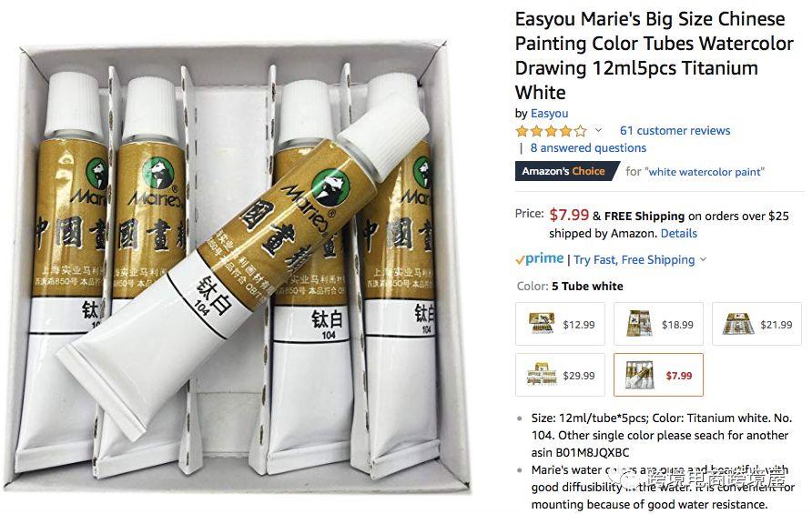Select the $12.99 variant thumbnail
This screenshot has height=514, width=812.
point(561,324)
